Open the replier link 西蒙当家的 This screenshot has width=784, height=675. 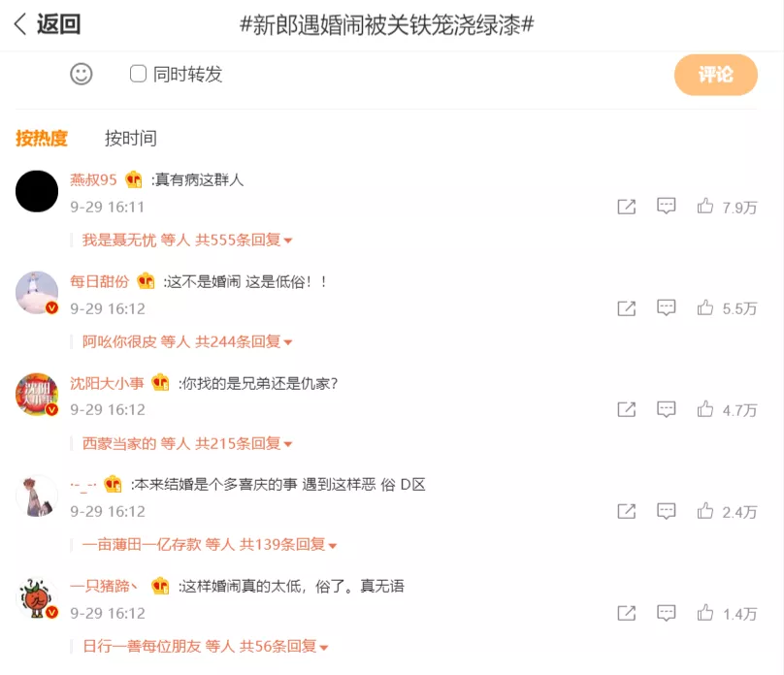tap(118, 444)
